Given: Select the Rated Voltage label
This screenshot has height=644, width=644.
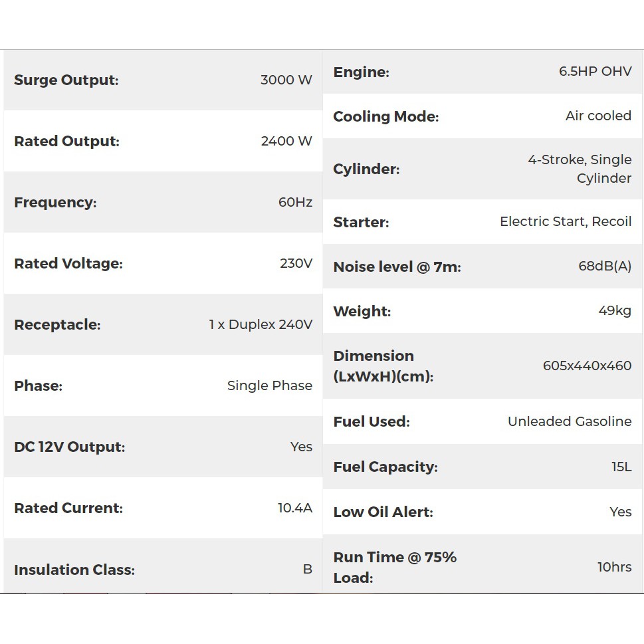Looking at the screenshot, I should click(68, 264).
